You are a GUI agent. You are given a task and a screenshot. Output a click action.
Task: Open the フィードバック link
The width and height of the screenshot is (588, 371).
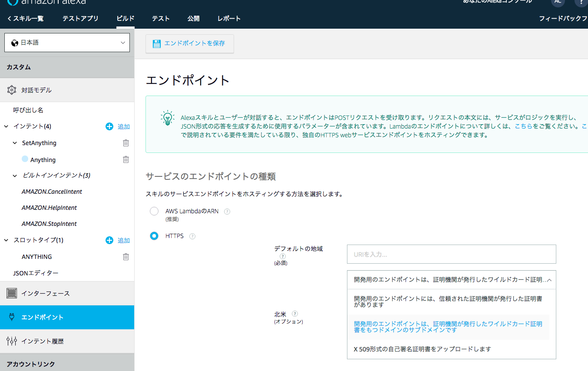click(563, 19)
